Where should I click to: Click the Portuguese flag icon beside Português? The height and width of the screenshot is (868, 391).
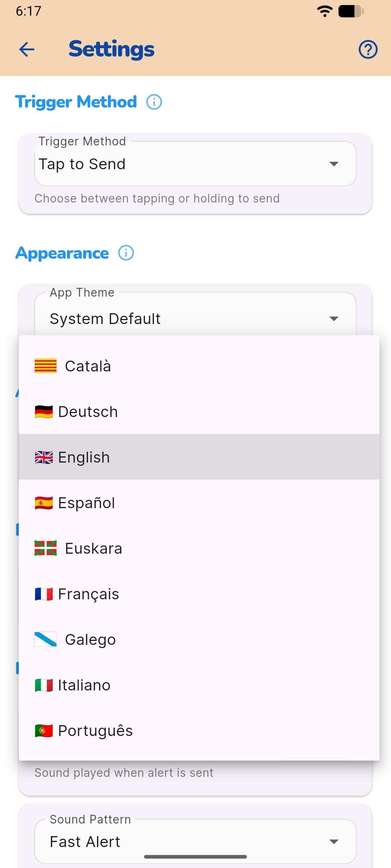44,731
